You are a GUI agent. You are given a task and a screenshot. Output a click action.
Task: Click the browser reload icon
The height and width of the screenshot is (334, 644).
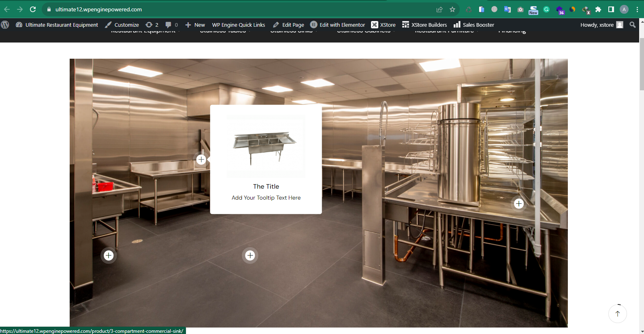coord(33,9)
